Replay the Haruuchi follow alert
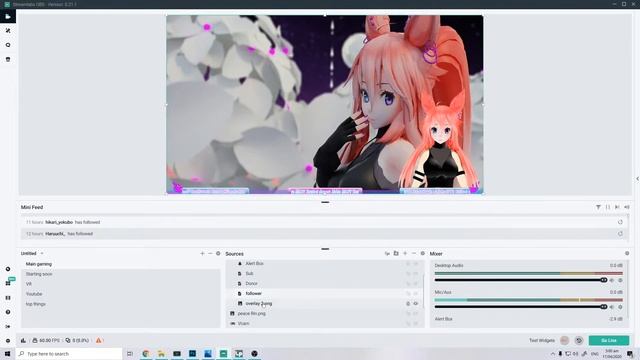 [620, 233]
